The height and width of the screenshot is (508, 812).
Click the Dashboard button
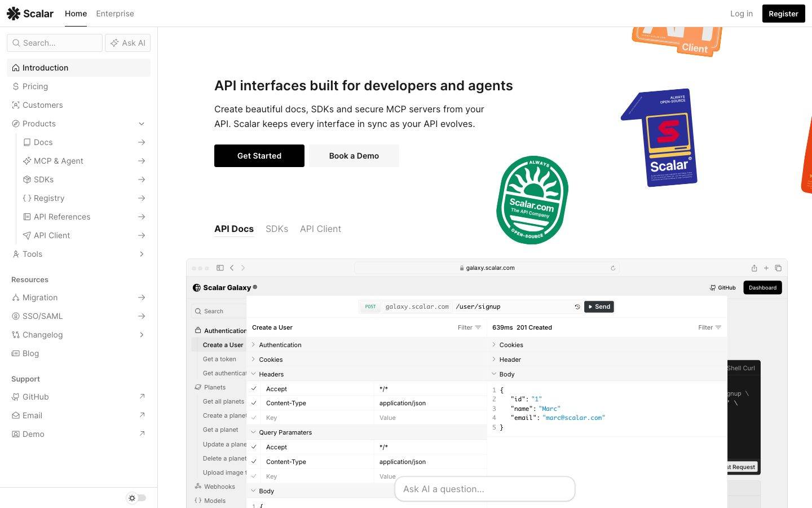pyautogui.click(x=762, y=288)
